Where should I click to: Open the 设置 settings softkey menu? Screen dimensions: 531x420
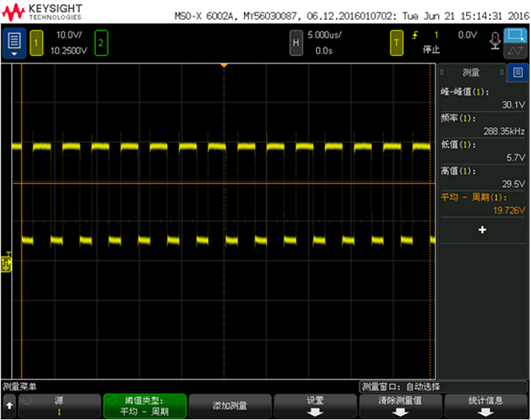point(315,406)
